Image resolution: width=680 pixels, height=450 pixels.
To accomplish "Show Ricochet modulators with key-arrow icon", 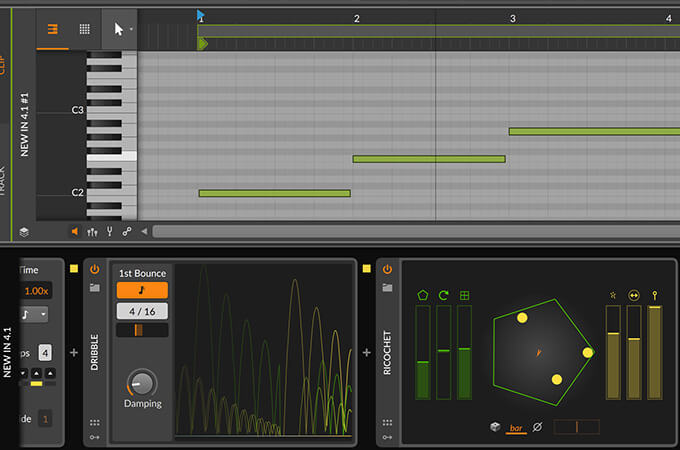I will click(x=387, y=437).
